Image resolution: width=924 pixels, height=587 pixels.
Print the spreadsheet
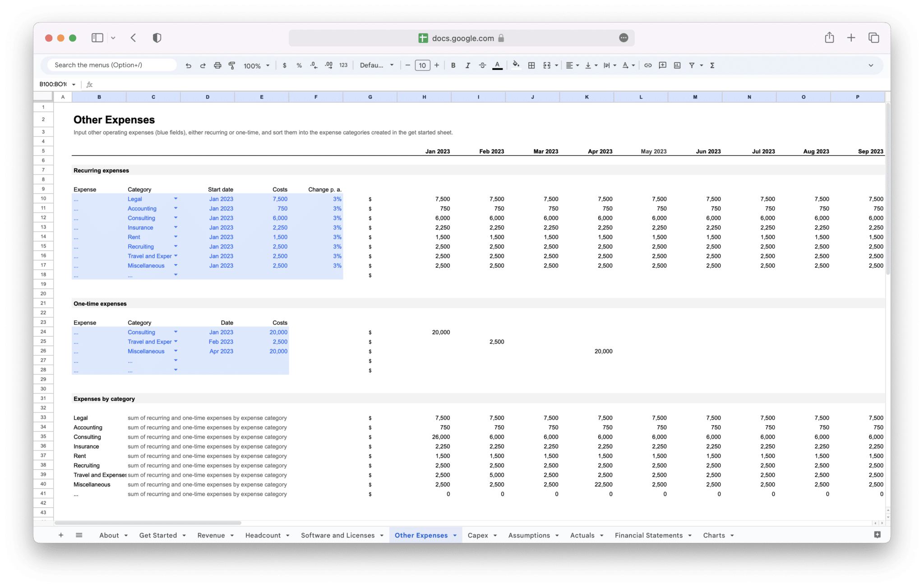pyautogui.click(x=217, y=65)
